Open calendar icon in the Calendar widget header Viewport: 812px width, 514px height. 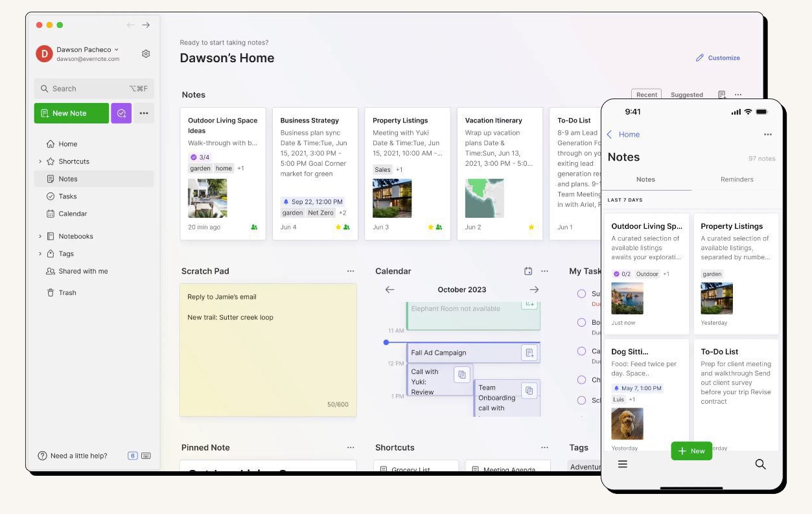click(528, 271)
